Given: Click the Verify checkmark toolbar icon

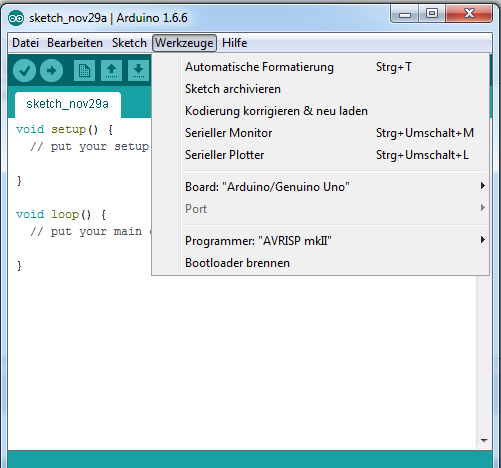Looking at the screenshot, I should 24,70.
